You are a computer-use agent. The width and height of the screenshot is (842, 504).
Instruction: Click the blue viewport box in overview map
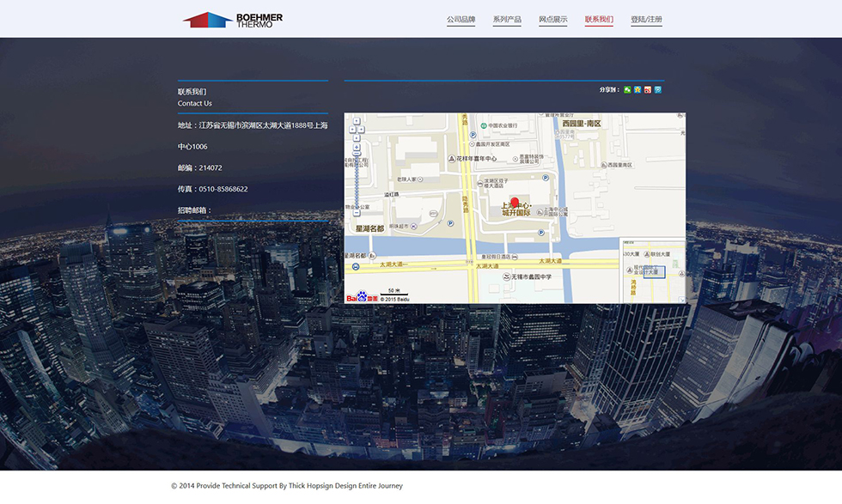click(654, 272)
